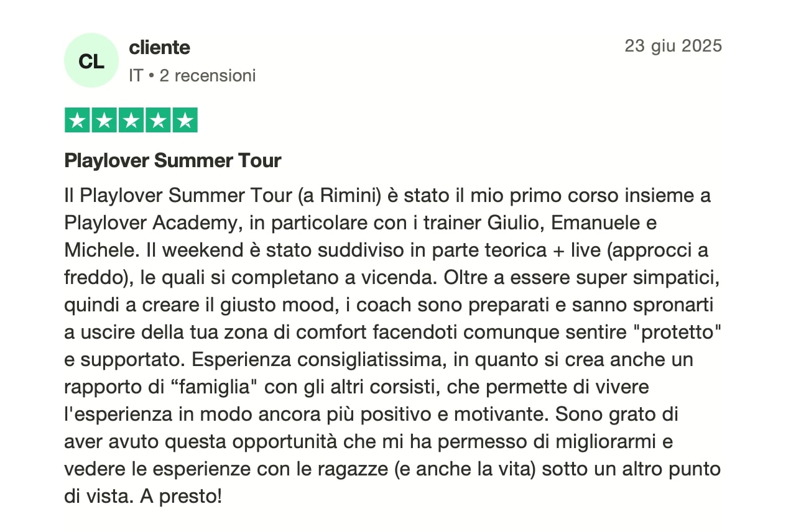Click the IT country label
Screen dimensions: 796x532
click(136, 76)
